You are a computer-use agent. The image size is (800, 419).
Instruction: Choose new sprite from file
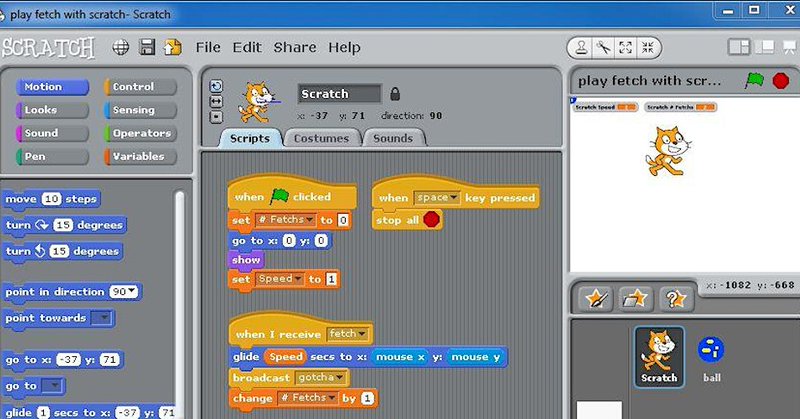point(636,299)
